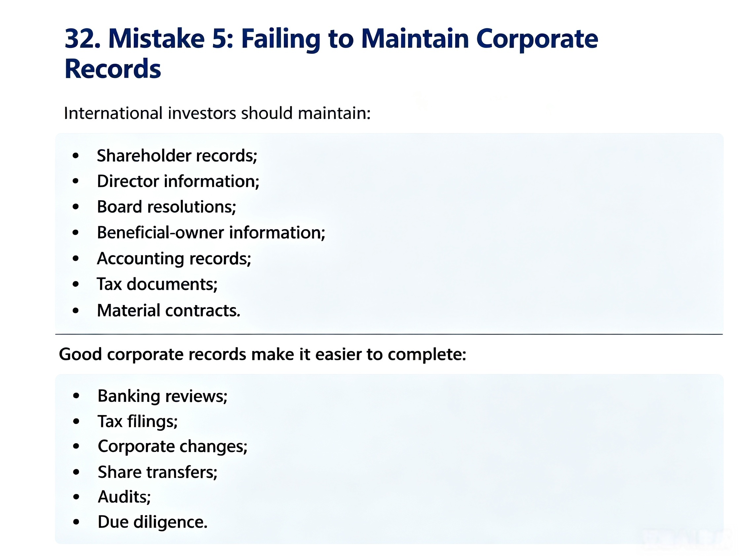Click the horizontal divider line between sections
This screenshot has width=740, height=560.
coord(389,334)
